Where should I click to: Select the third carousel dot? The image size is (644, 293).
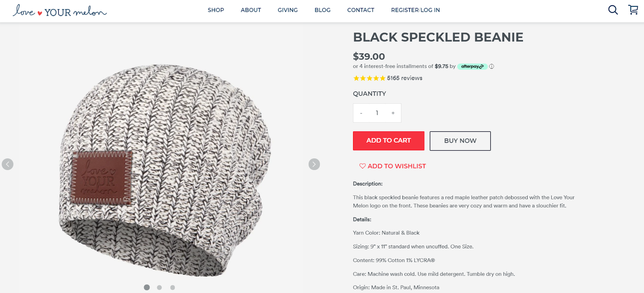(172, 287)
